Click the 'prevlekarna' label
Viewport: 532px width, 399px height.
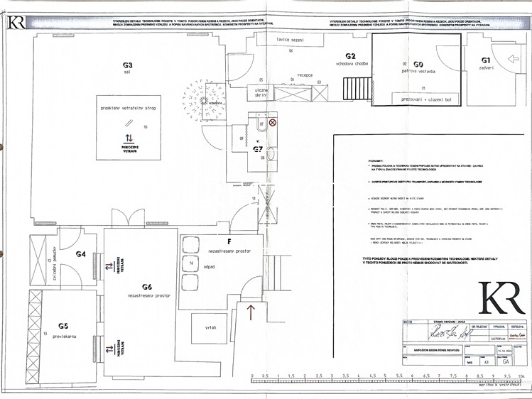tap(64, 337)
